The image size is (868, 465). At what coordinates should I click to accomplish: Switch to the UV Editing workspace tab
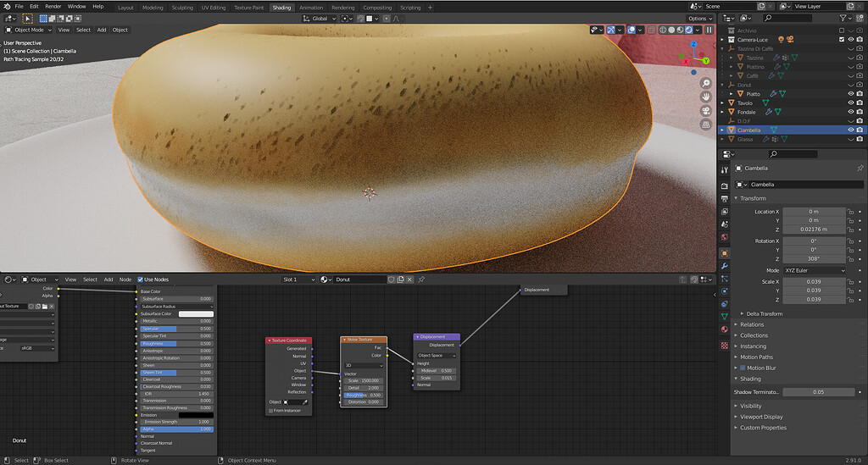point(213,8)
